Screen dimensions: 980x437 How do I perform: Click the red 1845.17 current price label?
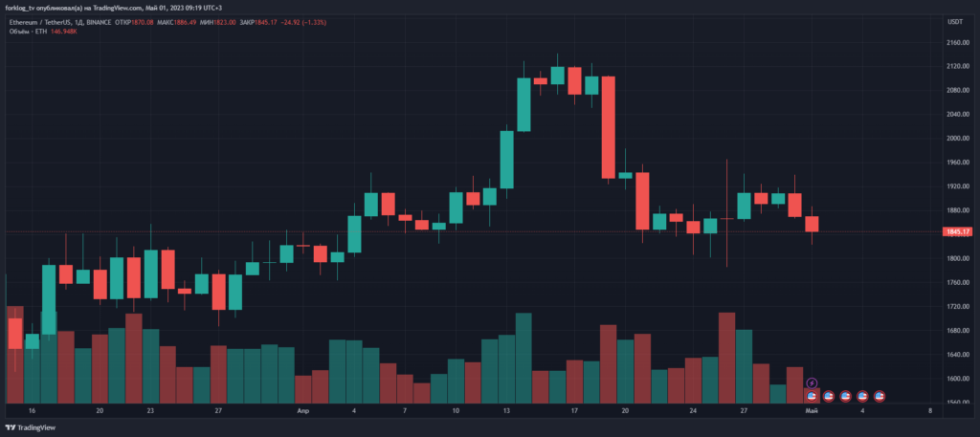pos(957,231)
